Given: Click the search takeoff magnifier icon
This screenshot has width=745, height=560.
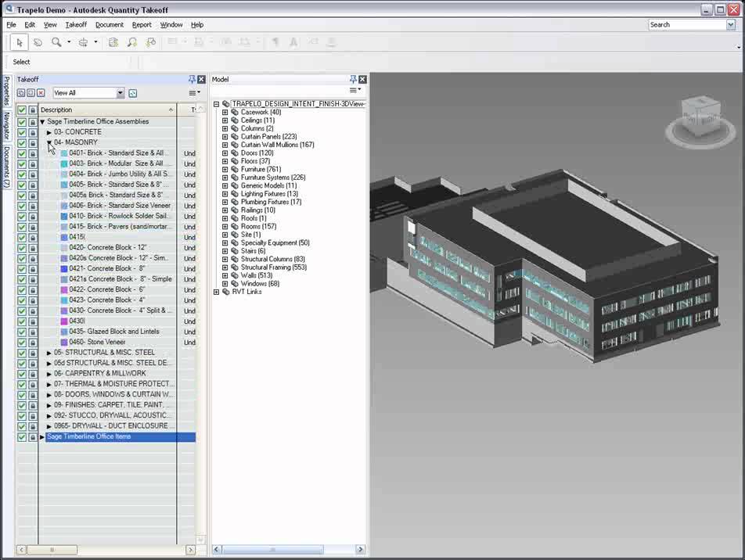Looking at the screenshot, I should pos(132,42).
